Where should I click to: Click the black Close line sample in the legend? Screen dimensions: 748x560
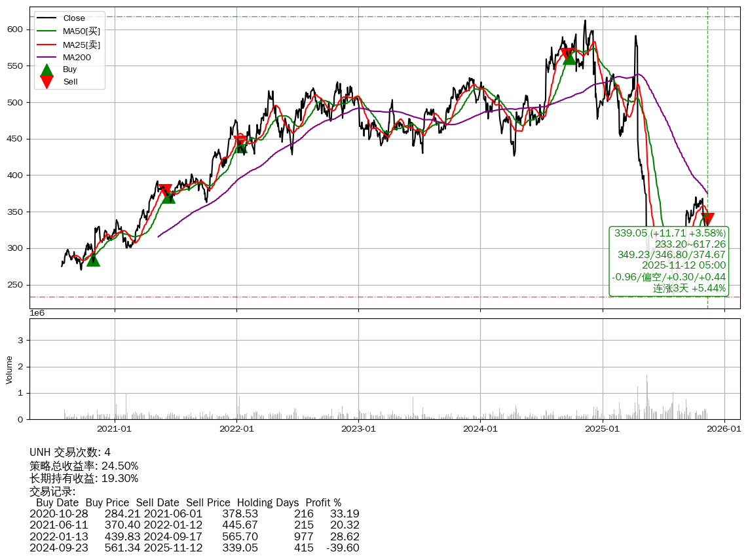coord(47,18)
